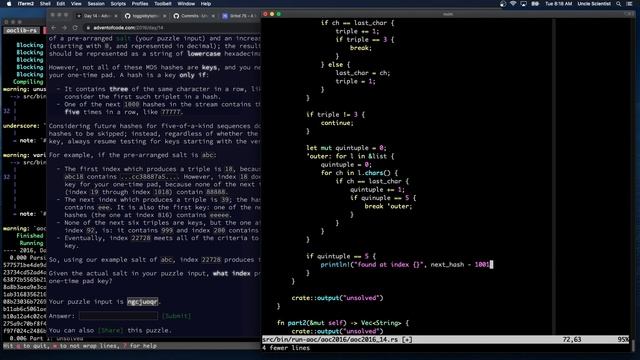Open the Help menu

pyautogui.click(x=206, y=4)
